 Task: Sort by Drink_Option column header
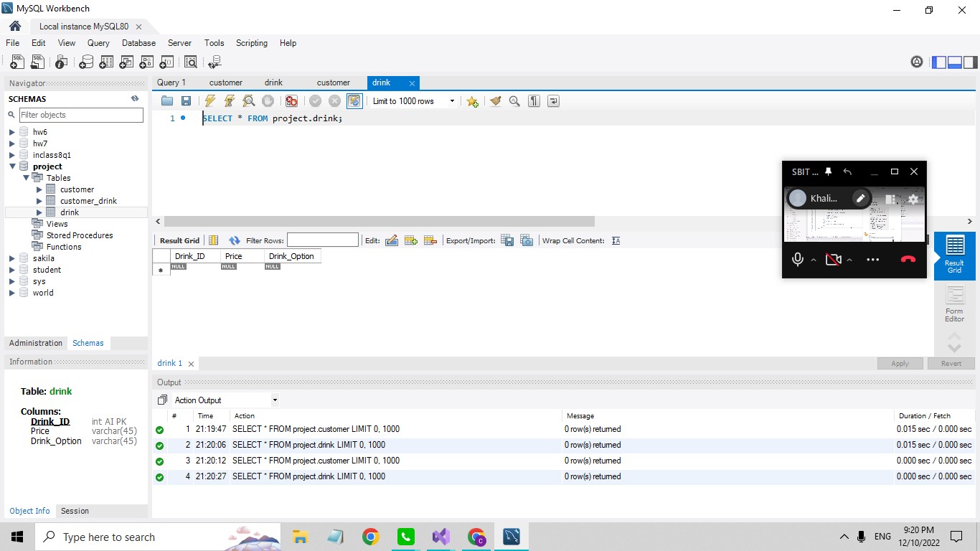[x=292, y=256]
